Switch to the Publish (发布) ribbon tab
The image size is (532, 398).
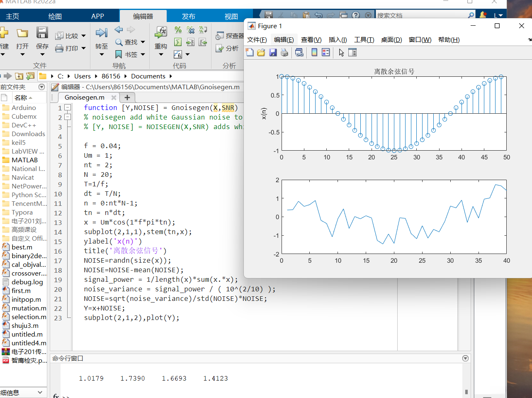pyautogui.click(x=188, y=16)
